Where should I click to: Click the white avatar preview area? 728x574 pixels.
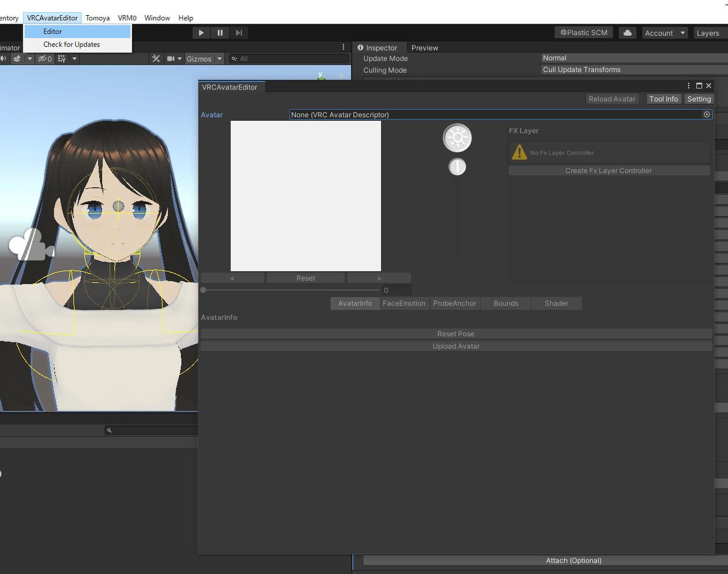pos(306,196)
